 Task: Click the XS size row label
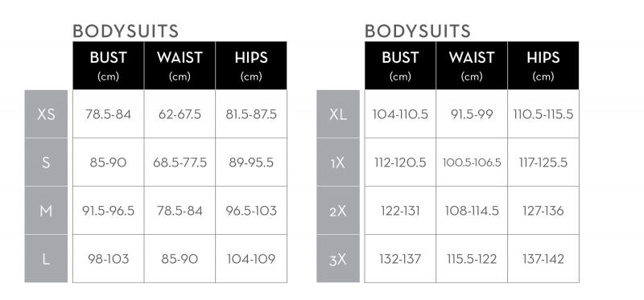tap(46, 114)
